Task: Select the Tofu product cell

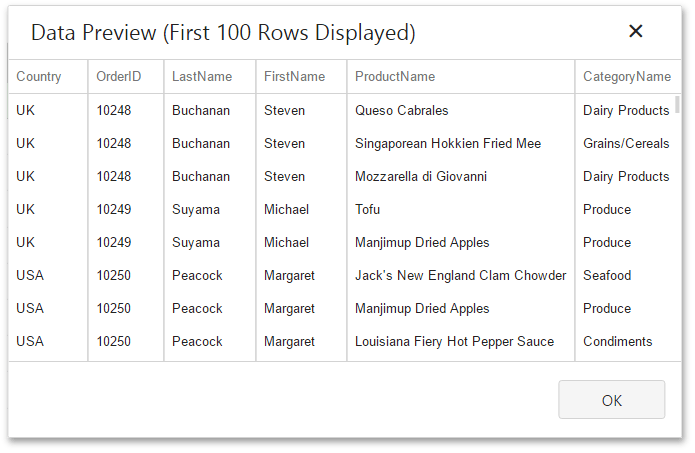Action: click(x=368, y=210)
